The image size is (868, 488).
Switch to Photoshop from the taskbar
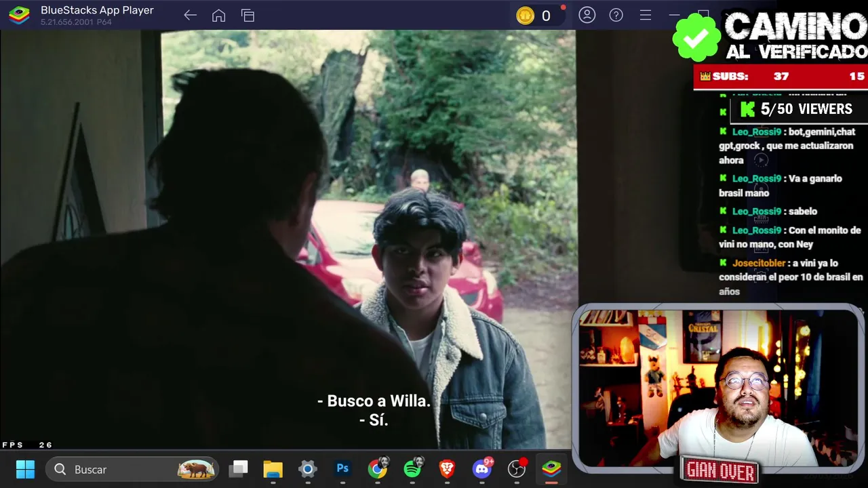pyautogui.click(x=342, y=468)
